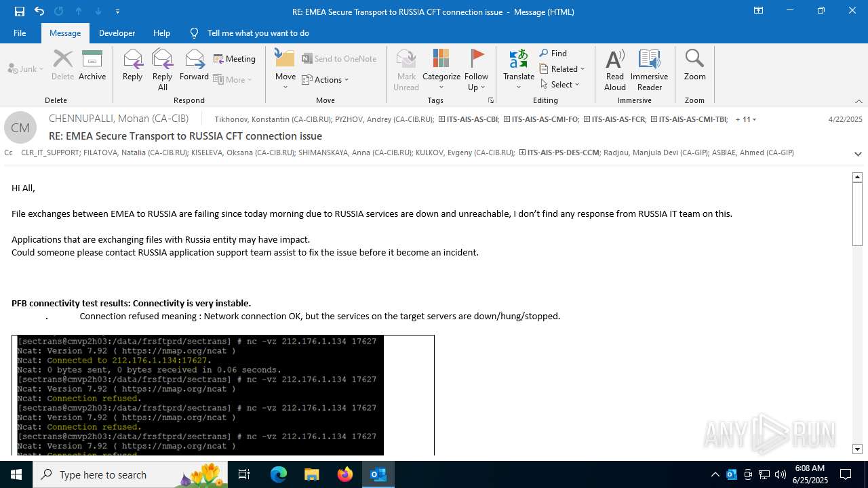Image resolution: width=868 pixels, height=488 pixels.
Task: Respond with a Meeting
Action: [235, 59]
